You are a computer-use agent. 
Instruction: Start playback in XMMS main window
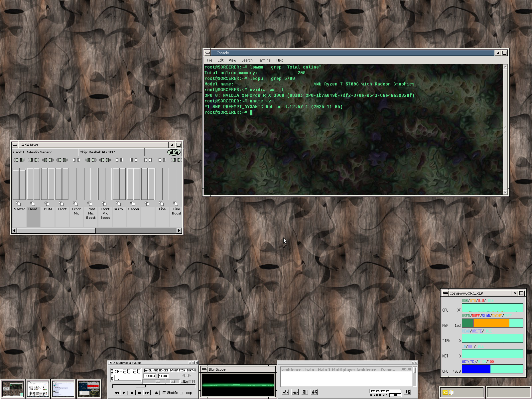124,393
